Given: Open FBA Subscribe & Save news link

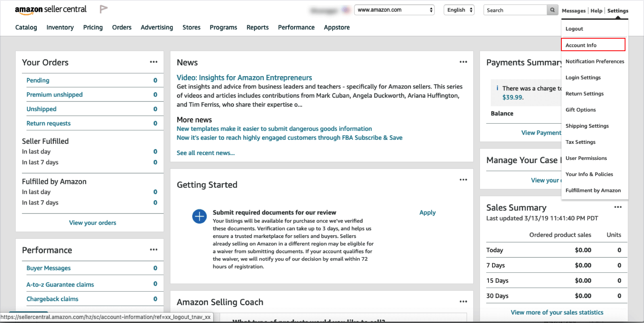Looking at the screenshot, I should click(289, 138).
